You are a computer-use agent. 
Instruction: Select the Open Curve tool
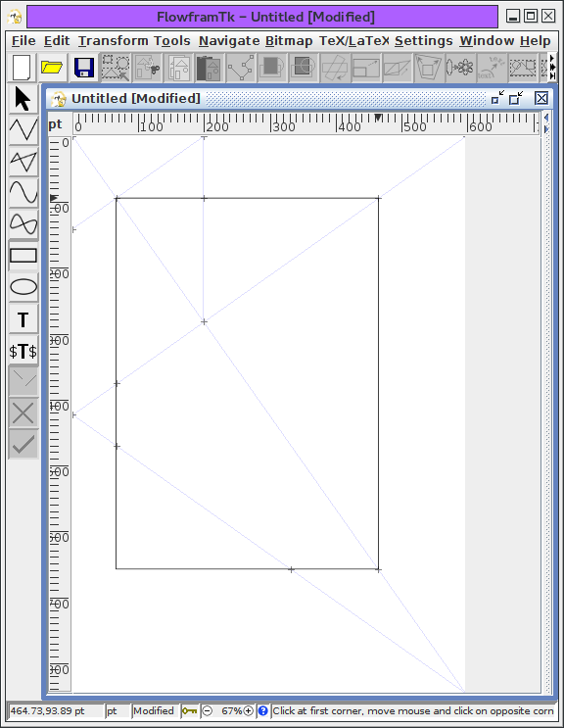[23, 192]
